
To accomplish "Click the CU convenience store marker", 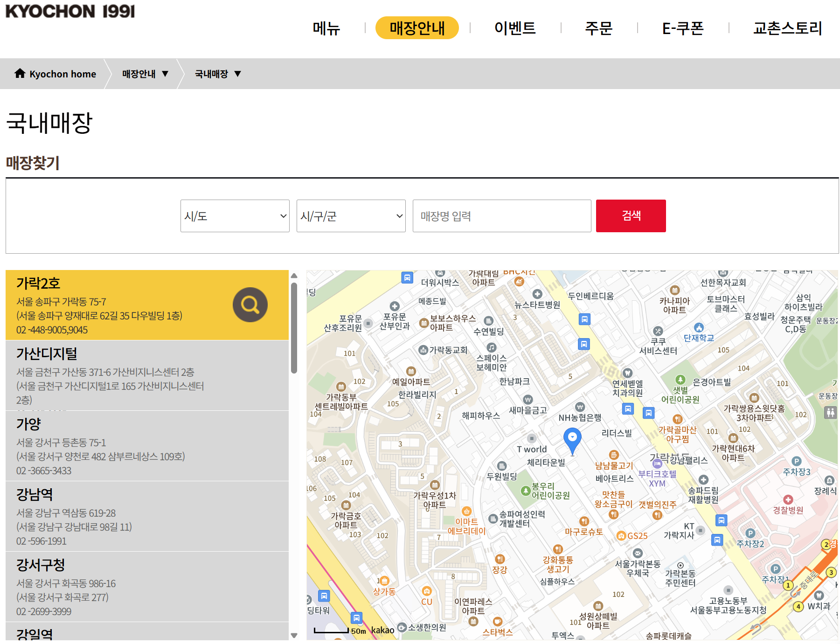I will pos(426,591).
